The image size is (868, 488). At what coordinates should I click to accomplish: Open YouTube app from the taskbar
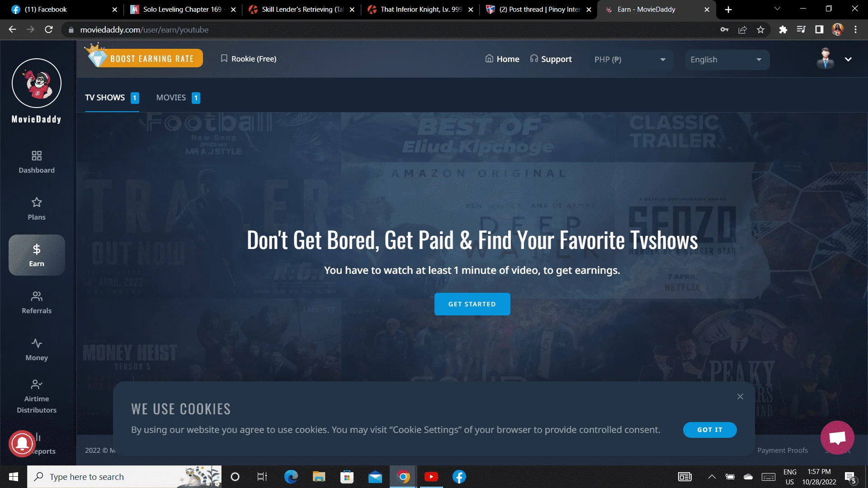pyautogui.click(x=431, y=477)
